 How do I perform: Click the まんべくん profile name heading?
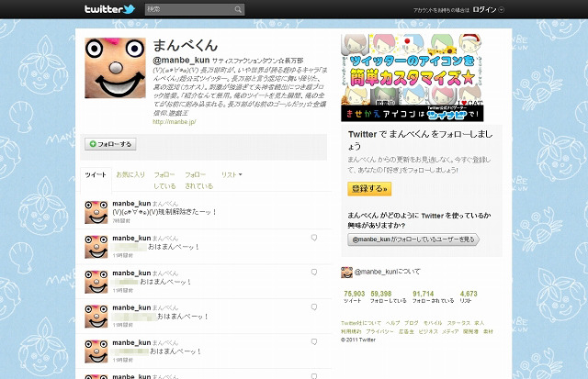tap(186, 45)
